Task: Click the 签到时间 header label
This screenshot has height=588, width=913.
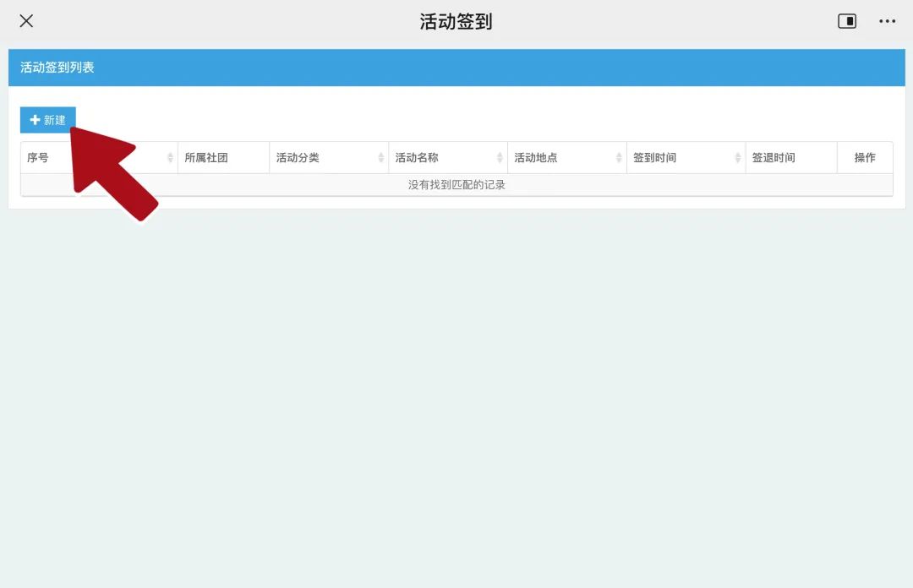Action: click(x=654, y=158)
